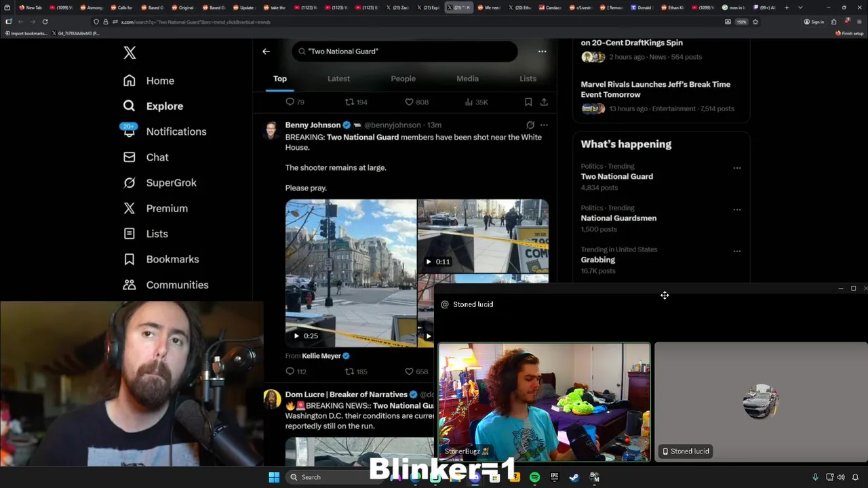Open Benny Johnson's profile name
868x488 pixels.
point(313,125)
